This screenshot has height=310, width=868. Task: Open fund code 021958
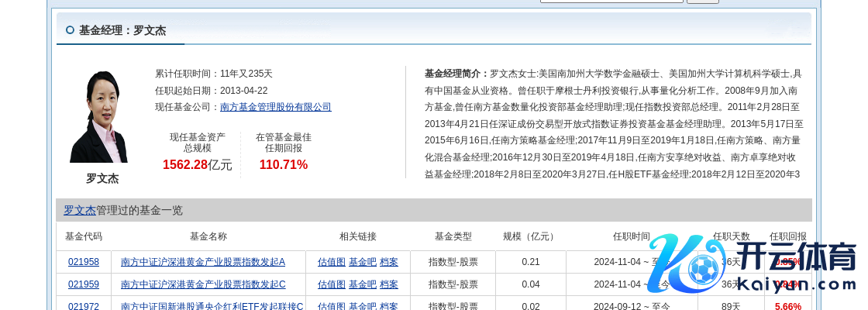click(x=84, y=262)
